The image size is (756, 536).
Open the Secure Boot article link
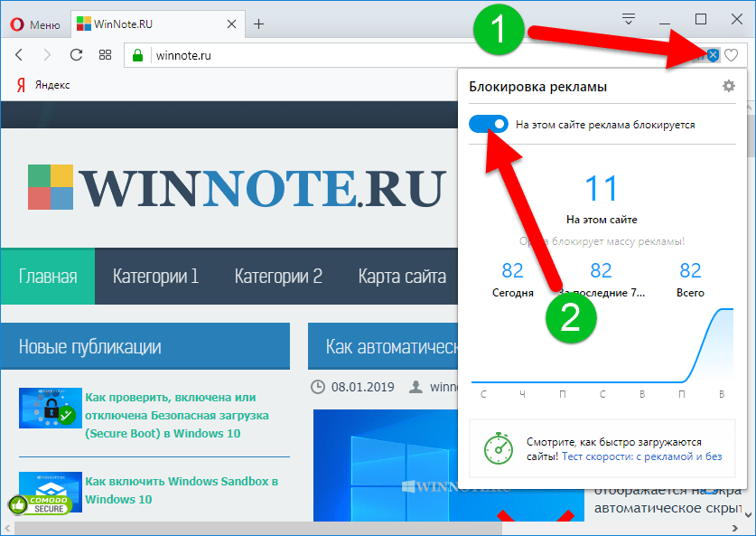[x=177, y=416]
